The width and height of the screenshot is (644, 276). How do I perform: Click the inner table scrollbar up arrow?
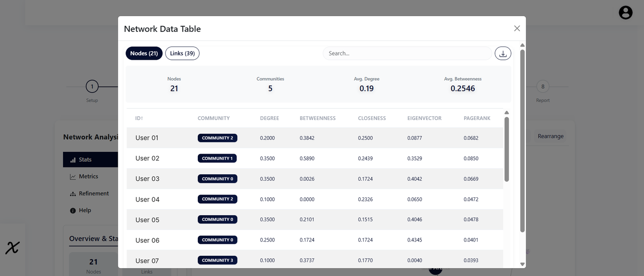507,113
